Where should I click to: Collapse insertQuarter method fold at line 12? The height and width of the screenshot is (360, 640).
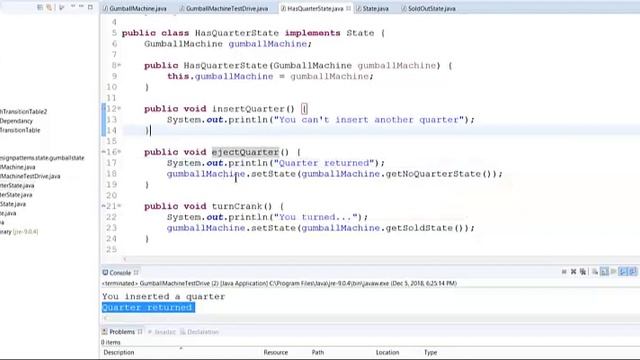click(120, 109)
